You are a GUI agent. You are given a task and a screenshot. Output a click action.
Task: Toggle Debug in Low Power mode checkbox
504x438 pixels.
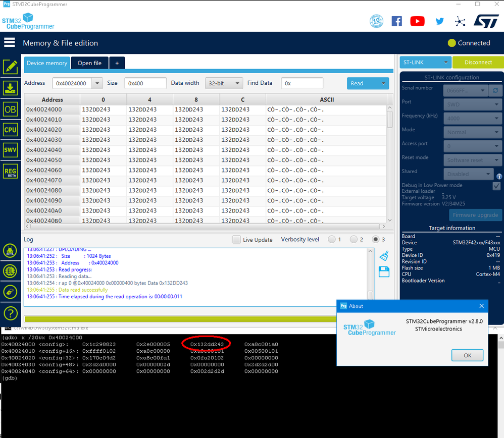496,186
